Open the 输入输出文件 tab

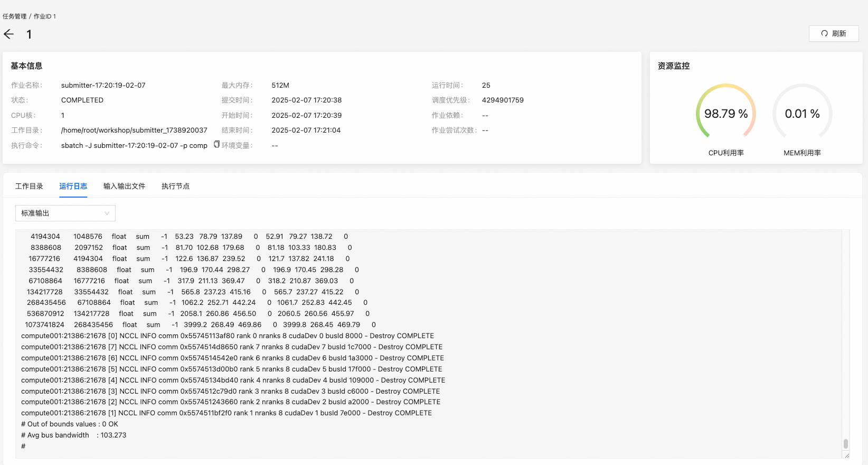click(124, 186)
